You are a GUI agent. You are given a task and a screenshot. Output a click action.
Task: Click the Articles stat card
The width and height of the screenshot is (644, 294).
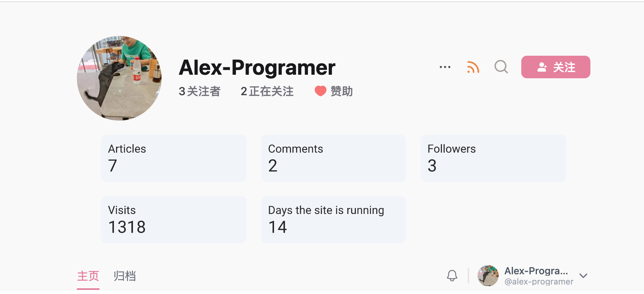174,158
